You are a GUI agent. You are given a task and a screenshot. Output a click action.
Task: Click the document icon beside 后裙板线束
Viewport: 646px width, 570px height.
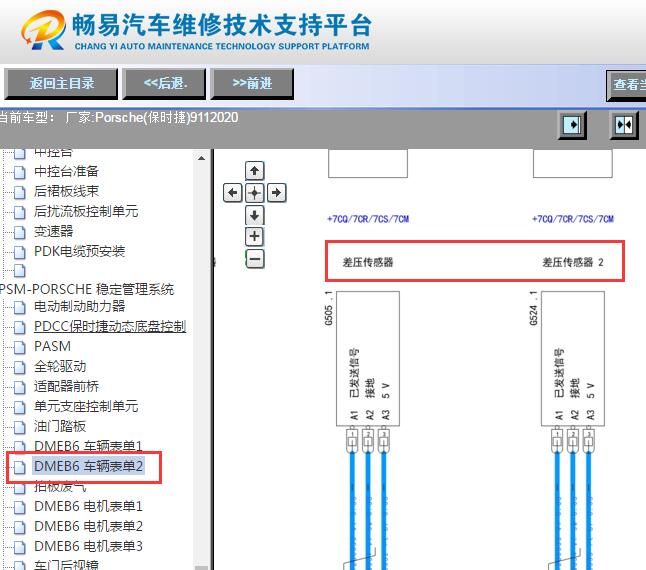pyautogui.click(x=19, y=192)
